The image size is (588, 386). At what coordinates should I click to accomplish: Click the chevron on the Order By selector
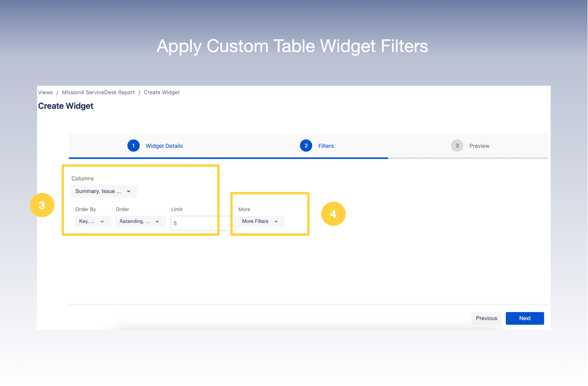[102, 221]
